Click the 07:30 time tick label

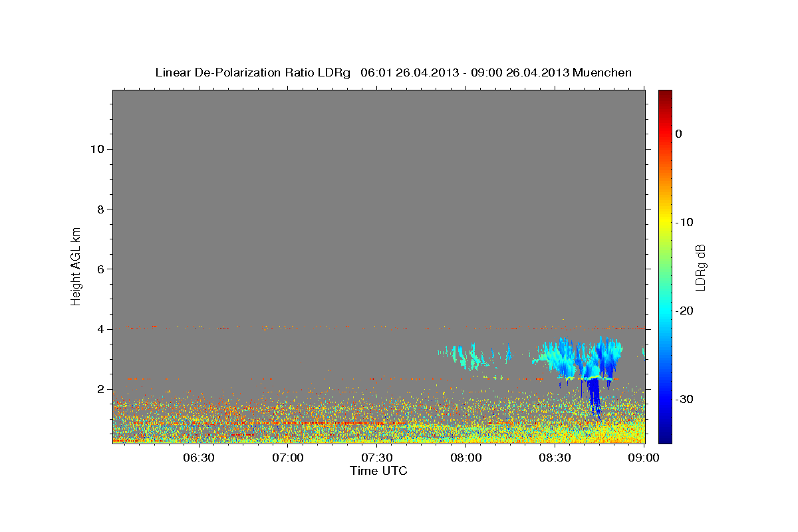pyautogui.click(x=376, y=458)
